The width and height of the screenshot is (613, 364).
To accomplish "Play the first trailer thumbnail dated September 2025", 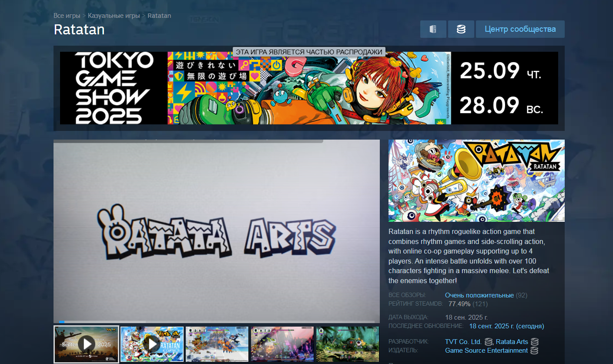I will pyautogui.click(x=86, y=344).
